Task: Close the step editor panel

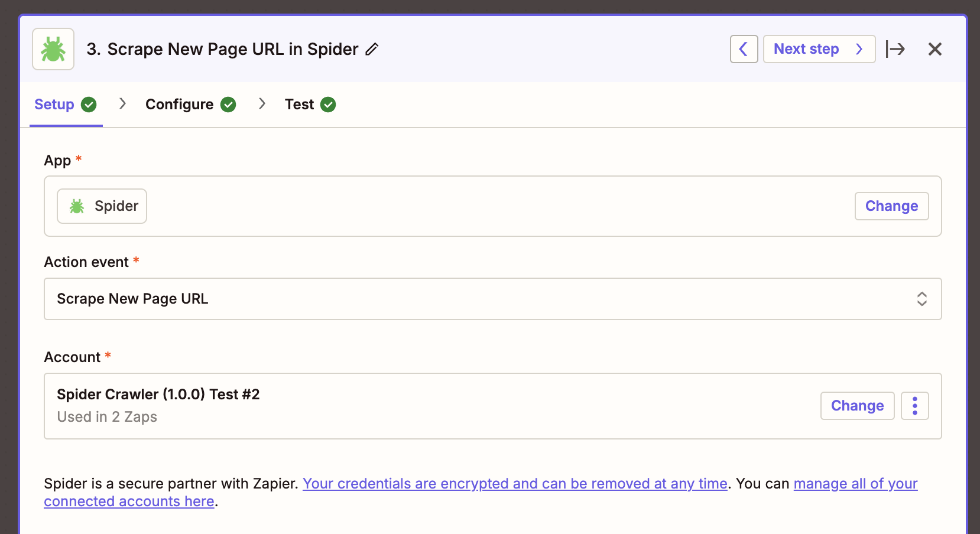Action: (934, 49)
